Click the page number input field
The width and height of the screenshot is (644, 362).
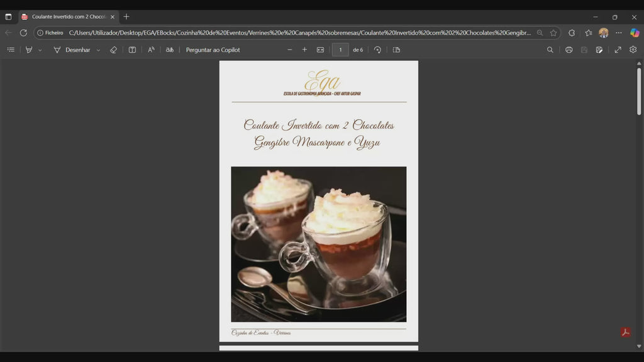click(x=340, y=50)
